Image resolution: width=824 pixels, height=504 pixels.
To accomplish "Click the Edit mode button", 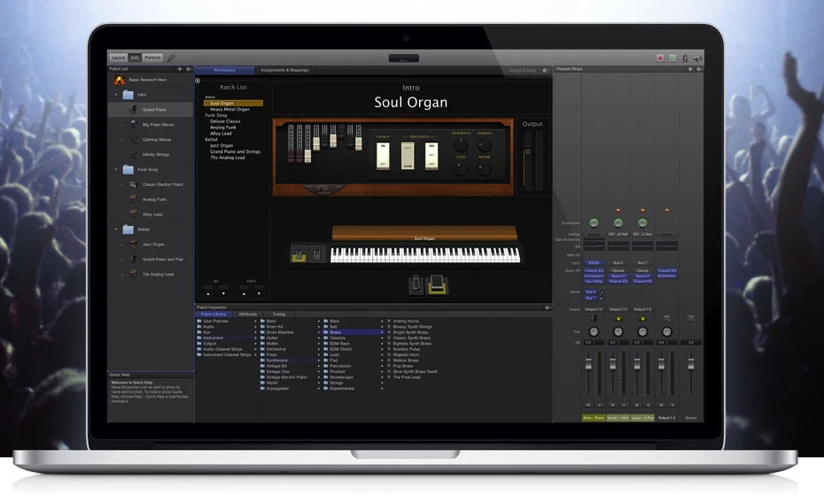I will pos(135,58).
